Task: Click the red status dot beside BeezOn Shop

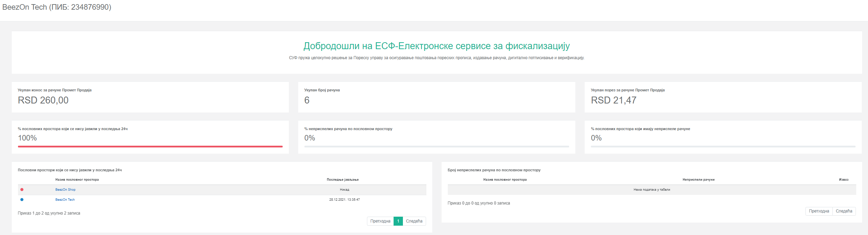Action: click(22, 190)
